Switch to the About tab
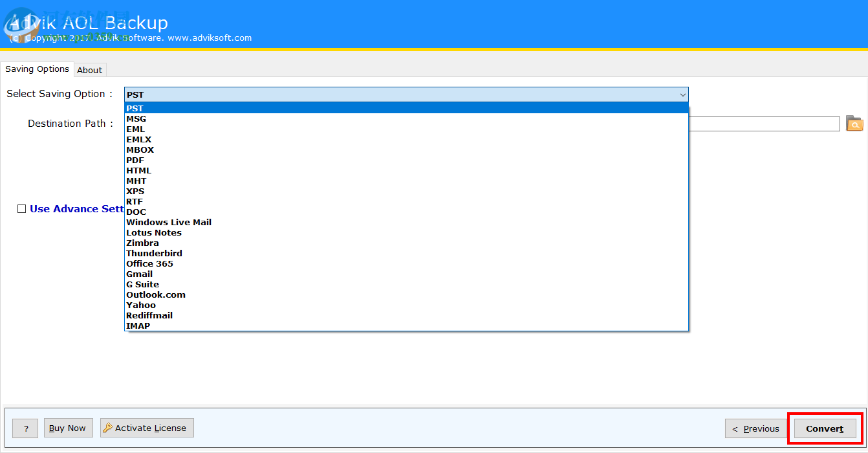Screen dimensions: 868x453 tap(89, 69)
